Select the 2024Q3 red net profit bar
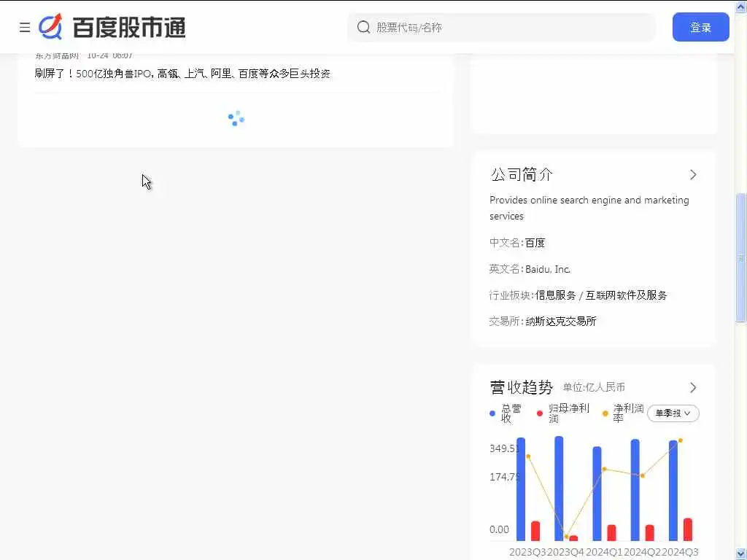This screenshot has height=560, width=747. pyautogui.click(x=687, y=529)
